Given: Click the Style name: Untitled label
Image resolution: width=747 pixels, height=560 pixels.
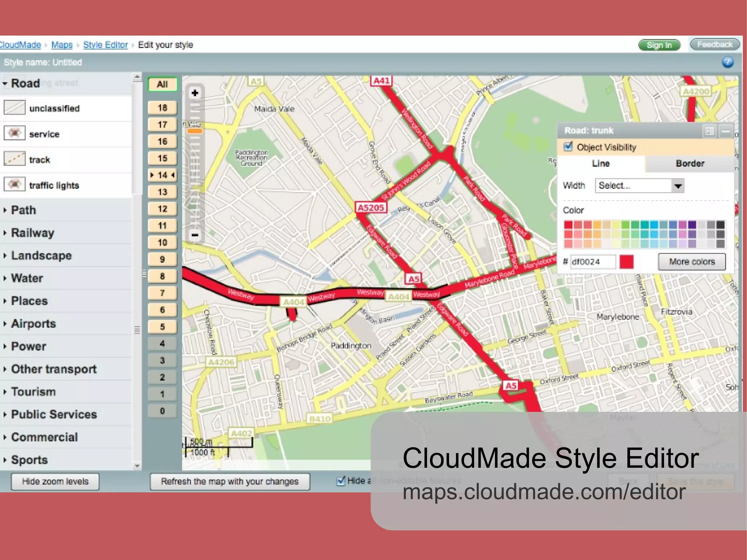Looking at the screenshot, I should pyautogui.click(x=43, y=62).
